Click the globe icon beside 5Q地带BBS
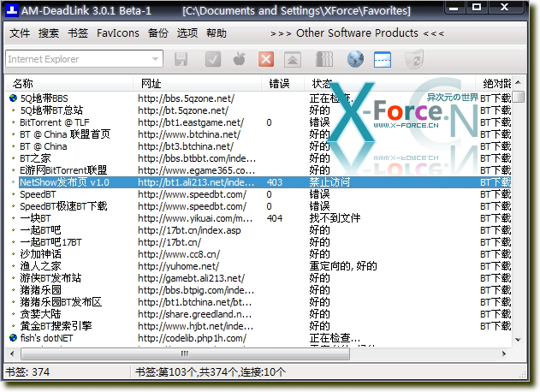 (x=13, y=98)
